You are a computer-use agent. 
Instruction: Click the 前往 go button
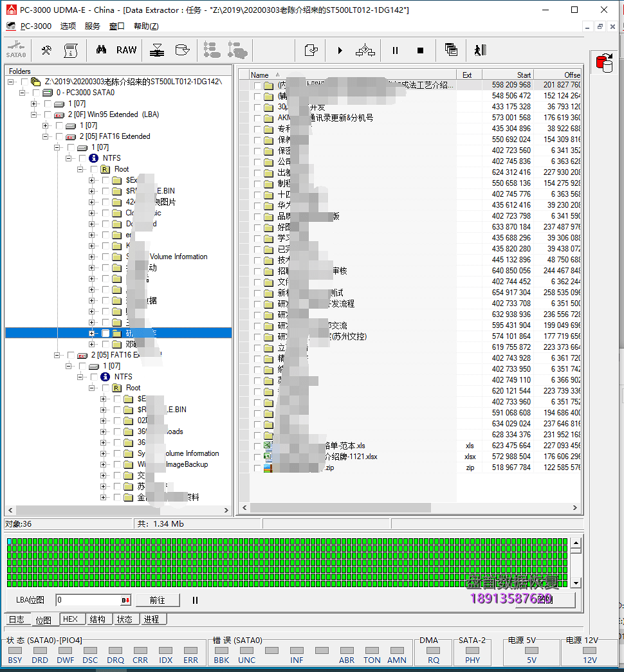[x=158, y=600]
